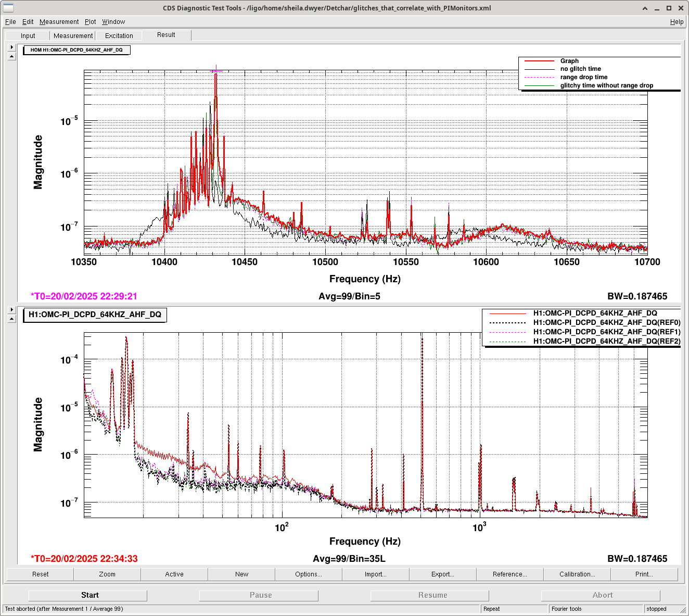Click bottom legend entry ending (REF0)
Screen dimensions: 689x616
[x=607, y=322]
